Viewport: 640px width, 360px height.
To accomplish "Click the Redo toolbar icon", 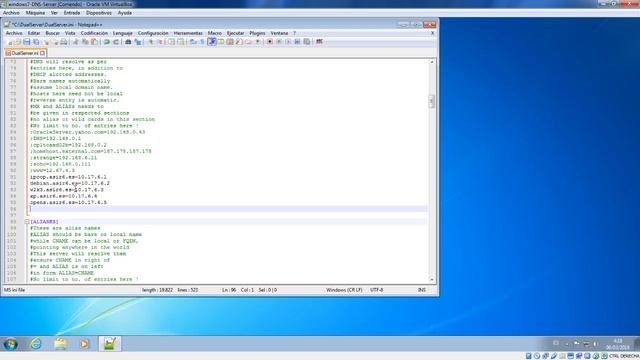I will [x=116, y=42].
